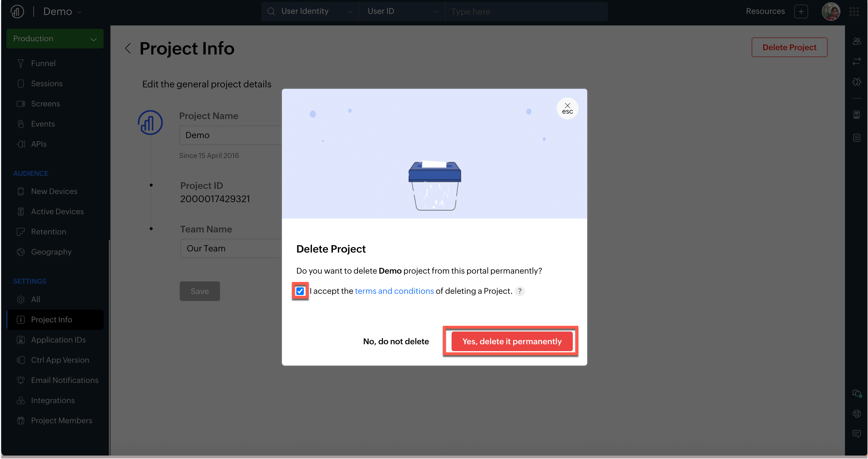
Task: Select Funnel in the sidebar
Action: (43, 63)
